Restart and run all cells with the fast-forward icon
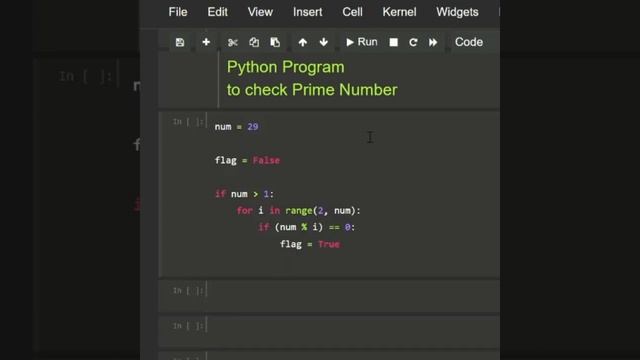This screenshot has width=640, height=360. pos(433,42)
